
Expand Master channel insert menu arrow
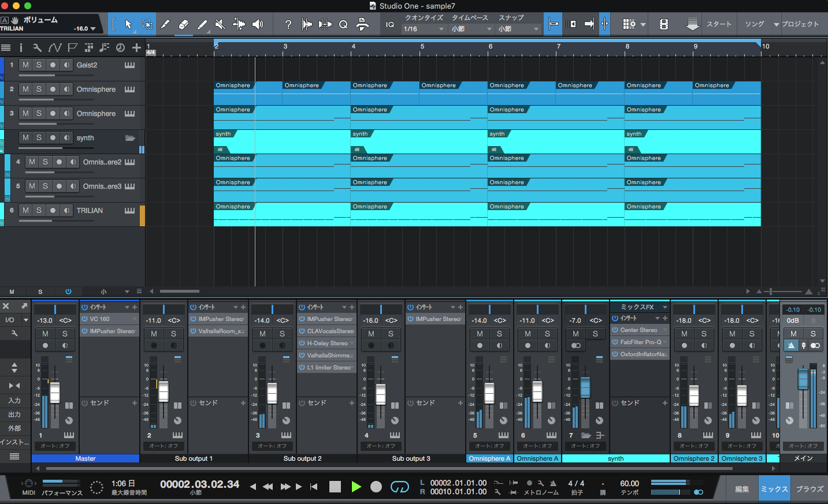coord(127,307)
